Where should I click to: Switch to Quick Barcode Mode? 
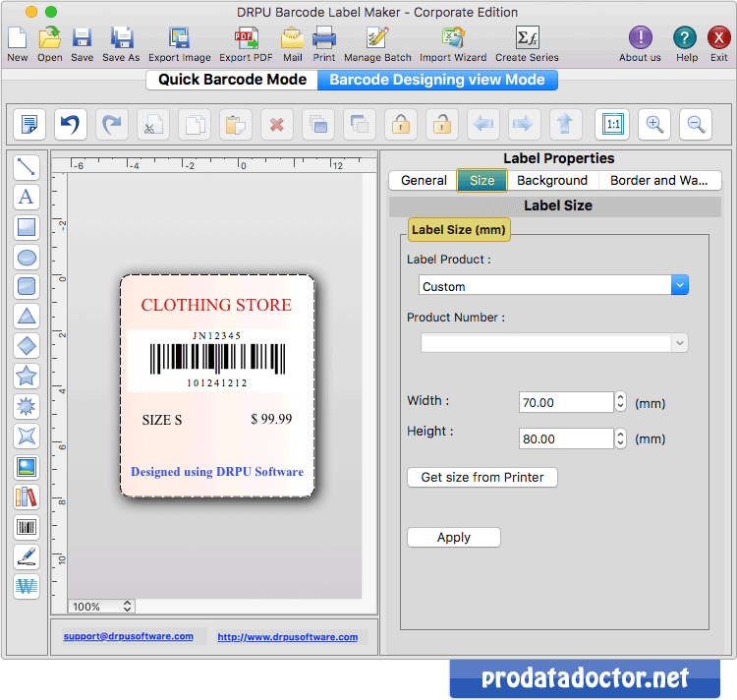tap(232, 80)
